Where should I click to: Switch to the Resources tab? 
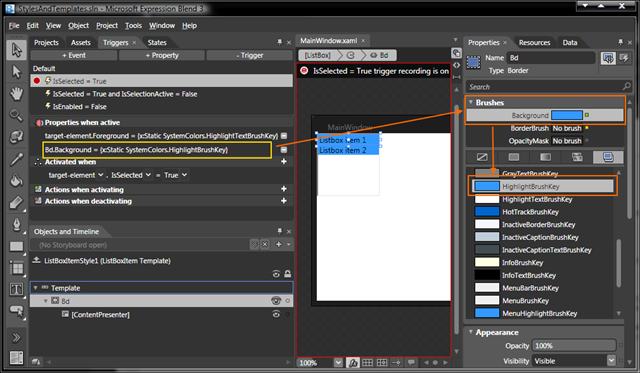[534, 42]
